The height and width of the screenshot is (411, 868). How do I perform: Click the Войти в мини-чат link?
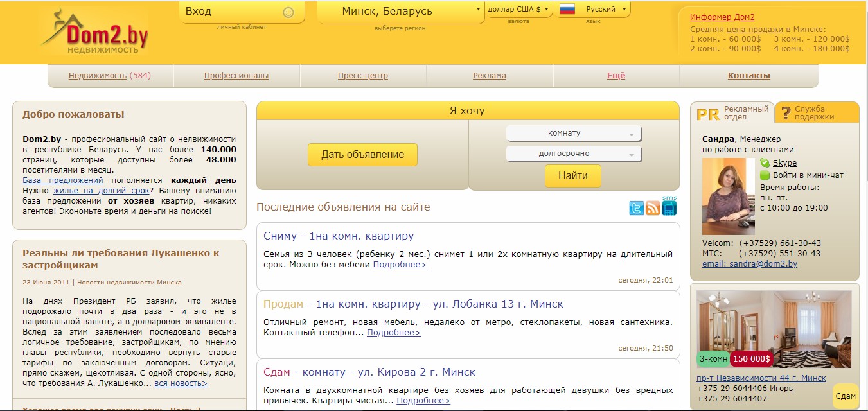(808, 175)
